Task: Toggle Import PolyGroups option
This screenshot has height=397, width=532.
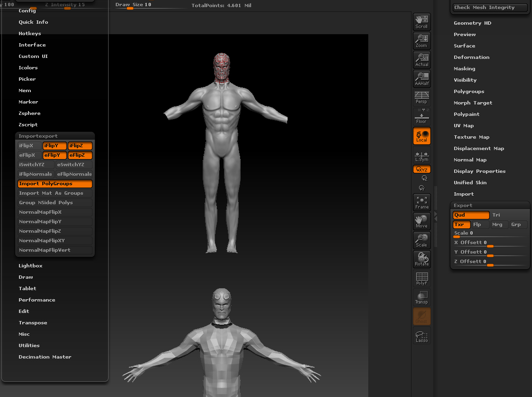Action: (x=55, y=184)
